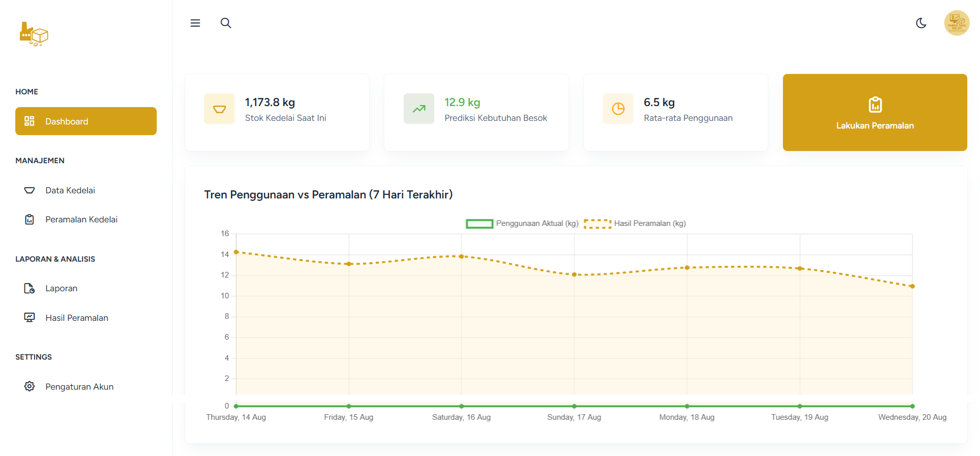Click the hamburger menu icon

tap(195, 23)
